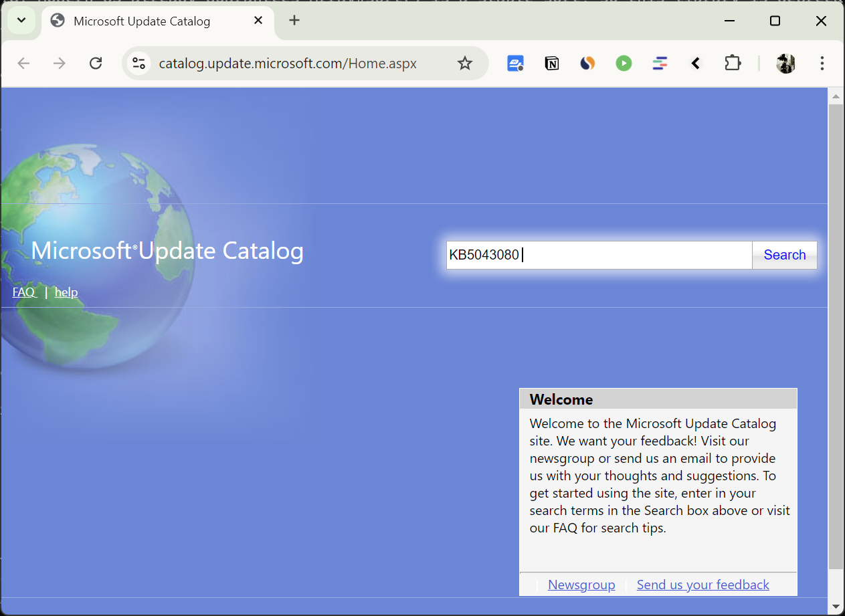Click the browser Forward arrow
This screenshot has height=616, width=845.
[60, 64]
